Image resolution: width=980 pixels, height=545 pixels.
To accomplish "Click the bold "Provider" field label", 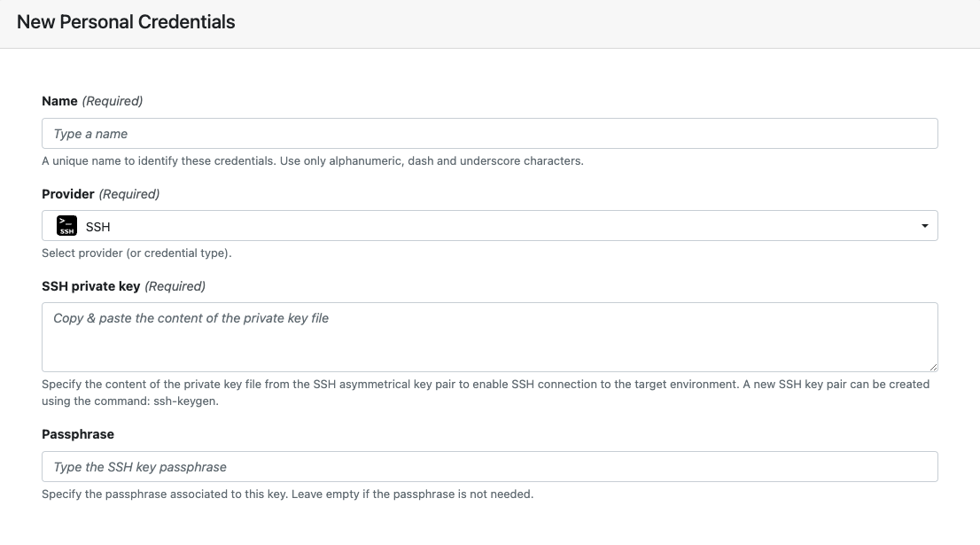I will [x=68, y=194].
